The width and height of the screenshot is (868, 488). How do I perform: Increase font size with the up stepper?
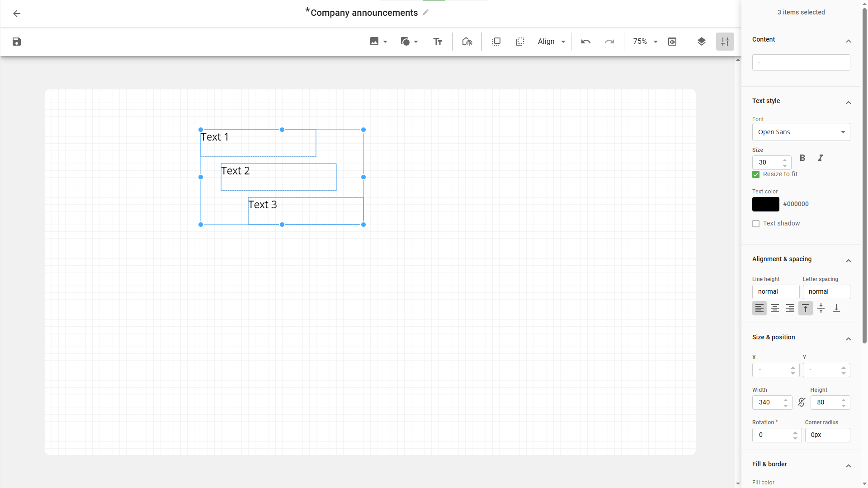(785, 160)
